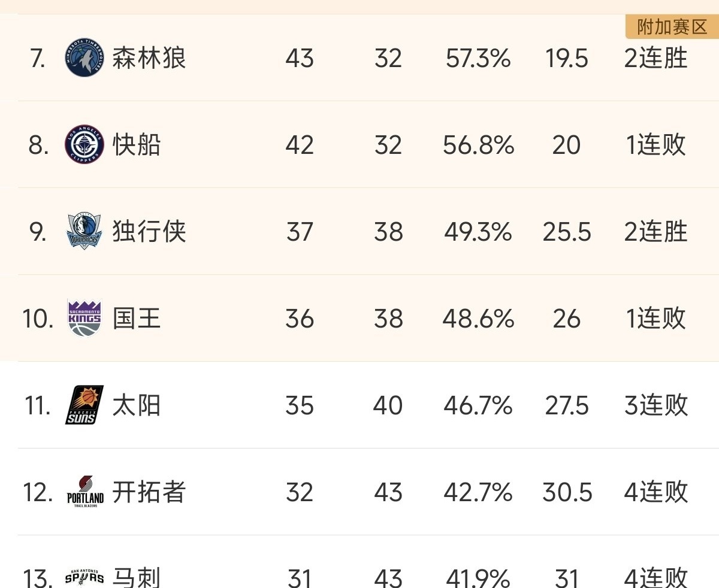
Task: Open the Mavericks team logo
Action: [x=84, y=231]
